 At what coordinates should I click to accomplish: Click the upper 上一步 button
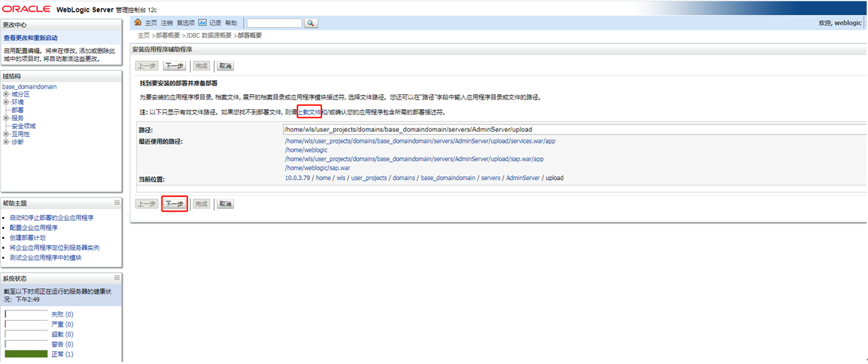pyautogui.click(x=146, y=66)
